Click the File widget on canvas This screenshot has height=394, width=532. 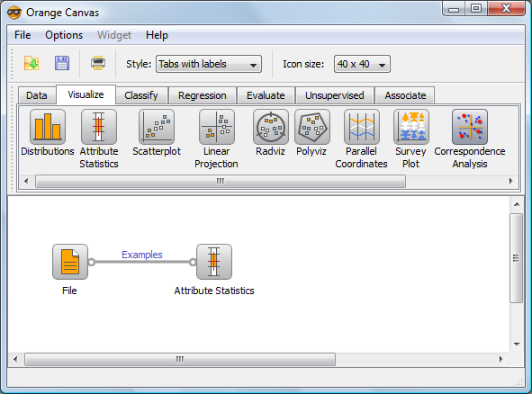(70, 262)
